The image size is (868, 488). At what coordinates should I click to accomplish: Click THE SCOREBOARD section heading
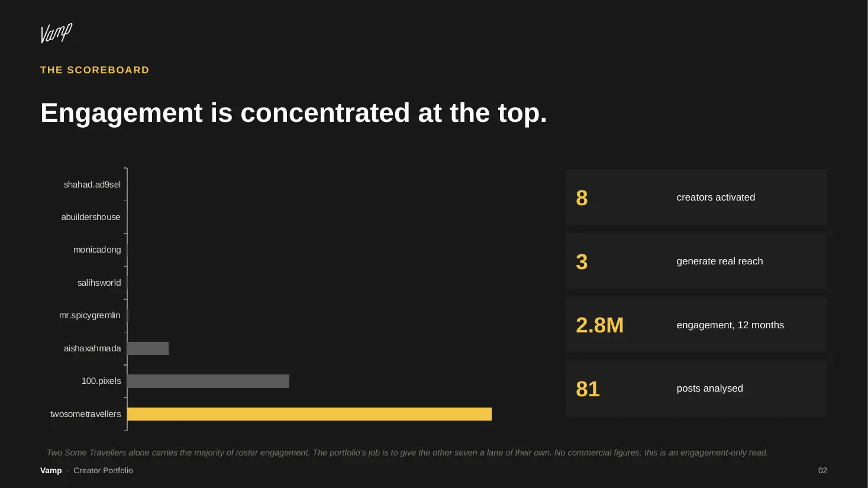[x=95, y=70]
